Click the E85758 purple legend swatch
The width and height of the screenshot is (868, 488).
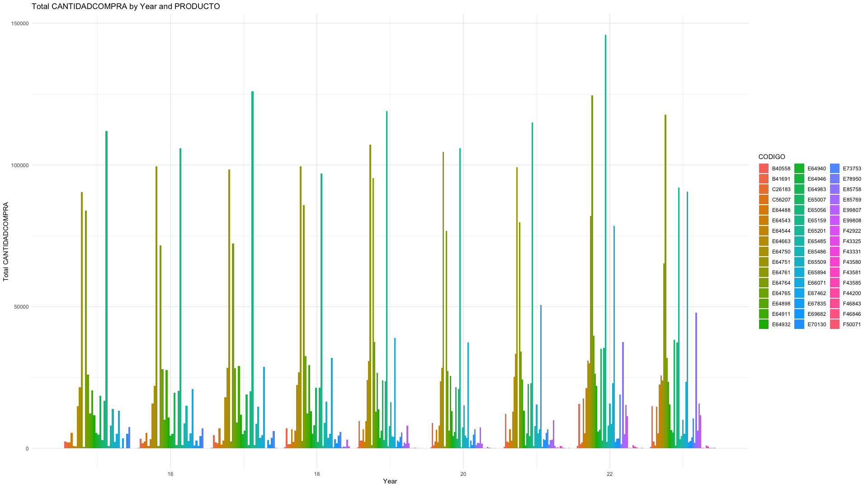835,189
